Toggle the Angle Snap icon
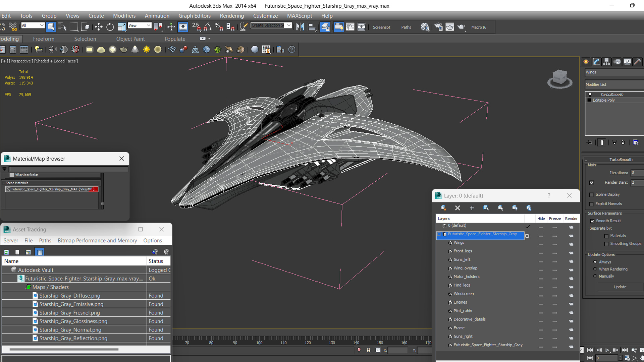 click(208, 27)
